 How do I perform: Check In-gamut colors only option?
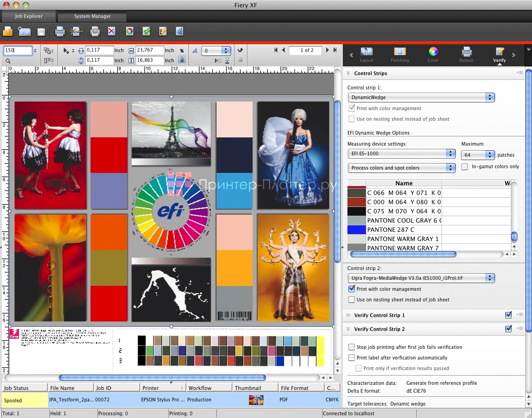point(465,167)
